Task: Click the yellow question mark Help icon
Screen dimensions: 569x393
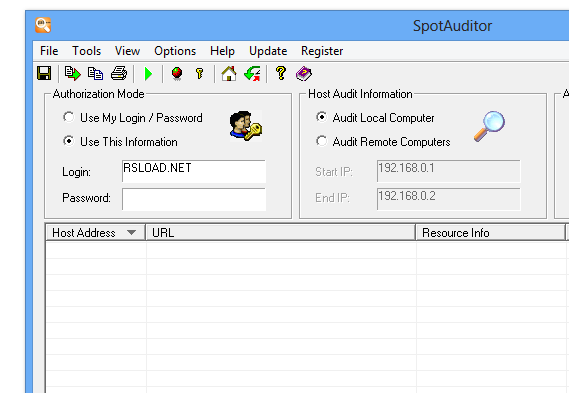Action: 281,73
